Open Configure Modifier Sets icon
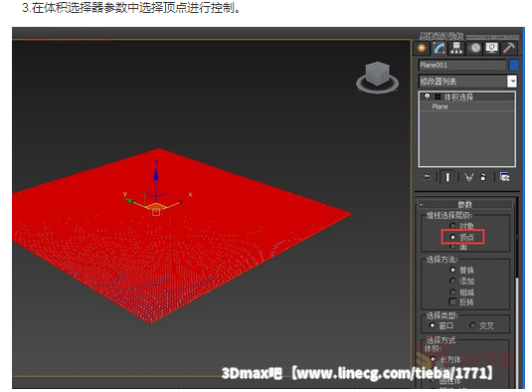This screenshot has width=532, height=392. (x=504, y=177)
